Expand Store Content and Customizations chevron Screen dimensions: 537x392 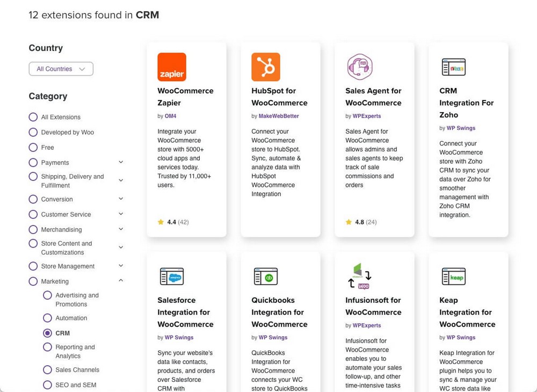[121, 247]
